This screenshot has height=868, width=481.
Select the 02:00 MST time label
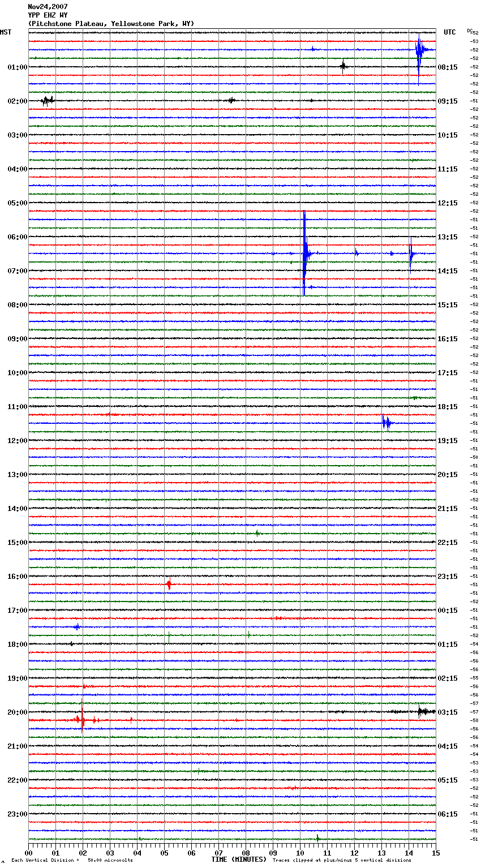(18, 101)
